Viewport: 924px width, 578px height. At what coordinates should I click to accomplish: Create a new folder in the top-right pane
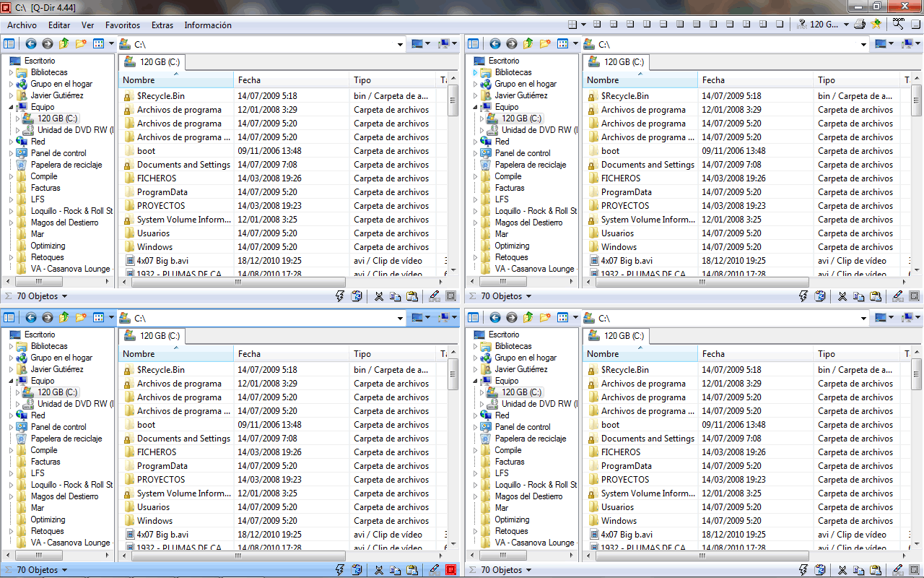(x=545, y=44)
